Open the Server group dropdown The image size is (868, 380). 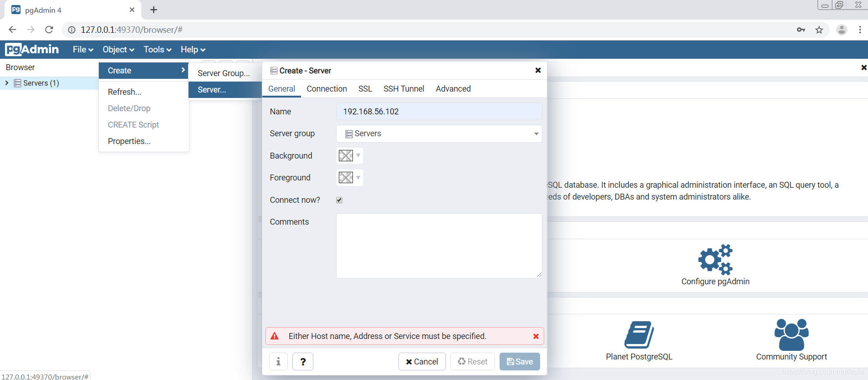pyautogui.click(x=439, y=134)
